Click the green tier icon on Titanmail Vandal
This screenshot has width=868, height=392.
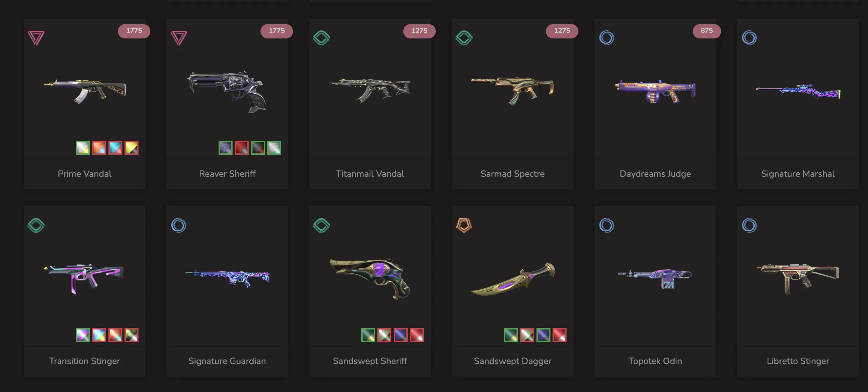[321, 38]
